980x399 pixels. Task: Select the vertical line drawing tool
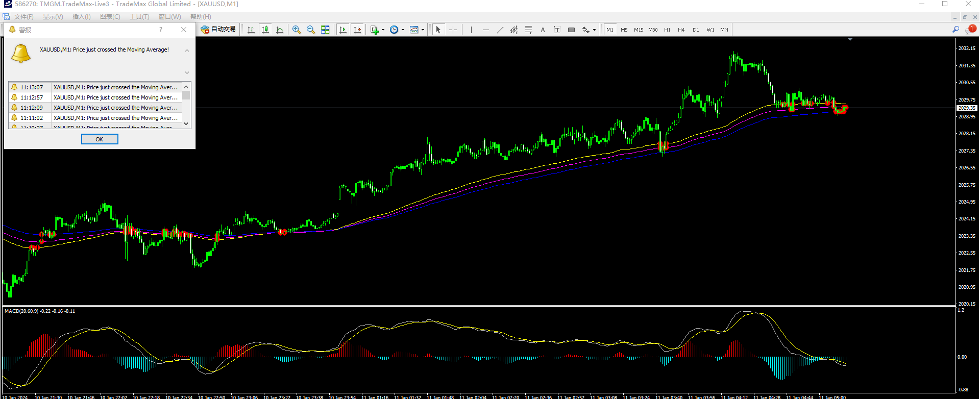471,30
